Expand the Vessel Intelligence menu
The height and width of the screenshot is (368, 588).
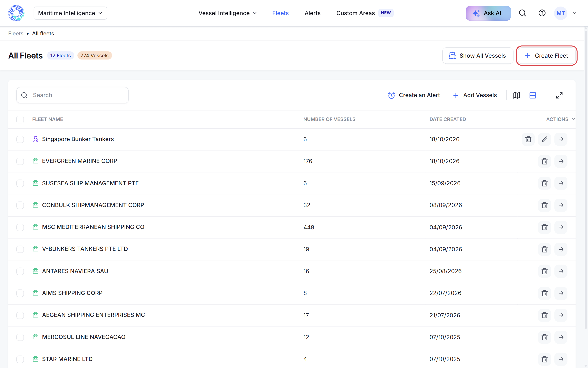click(227, 13)
